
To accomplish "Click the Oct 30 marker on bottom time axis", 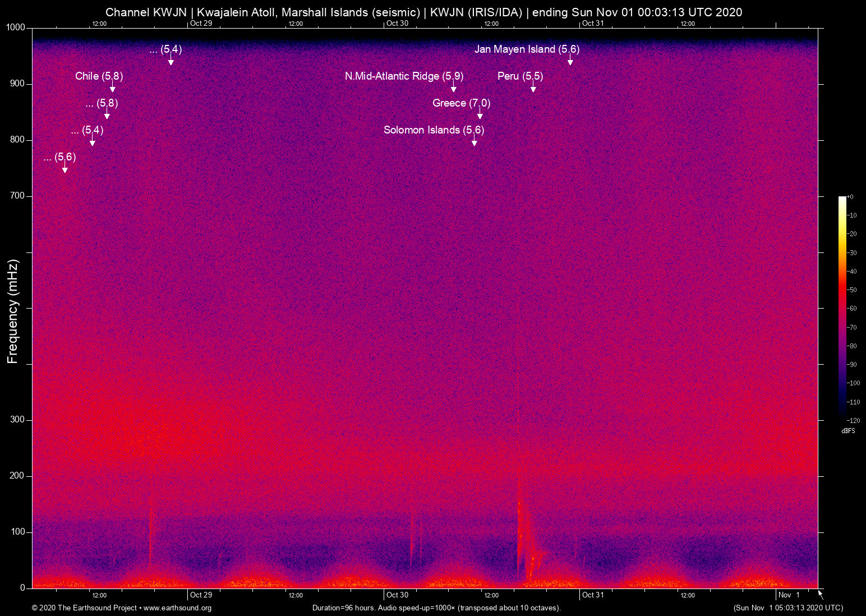I will tap(397, 595).
